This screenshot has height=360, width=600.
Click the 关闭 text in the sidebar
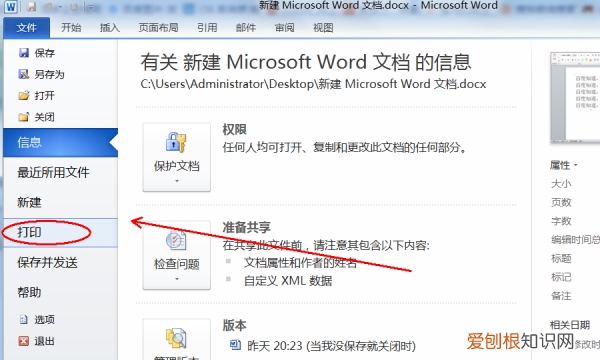point(44,117)
